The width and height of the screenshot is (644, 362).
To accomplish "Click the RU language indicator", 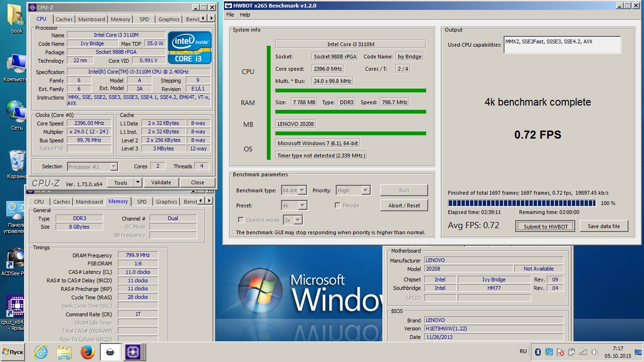I will pos(523,352).
